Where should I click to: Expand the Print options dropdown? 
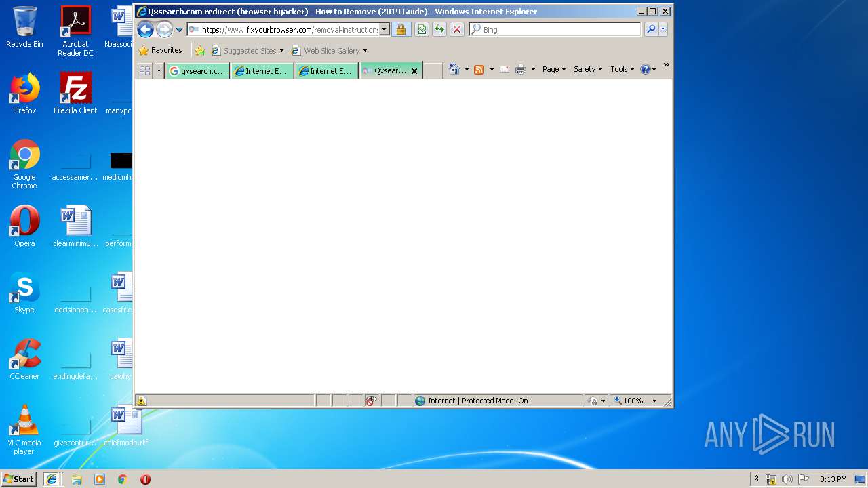coord(533,69)
